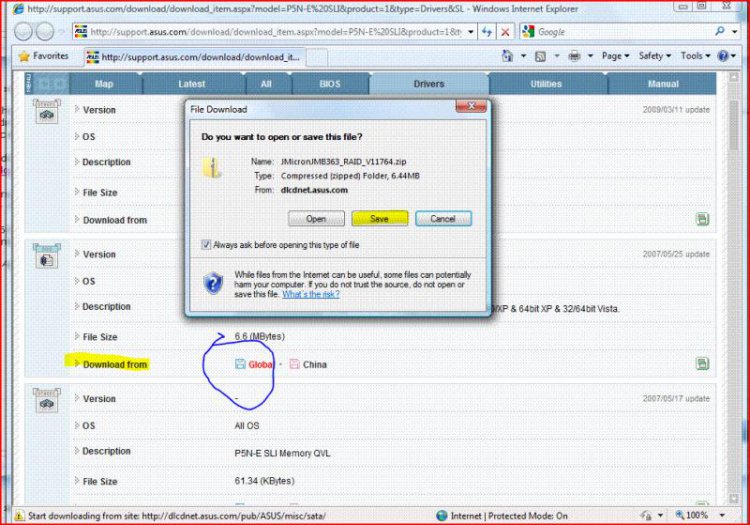
Task: Open the Tools menu dropdown
Action: pyautogui.click(x=695, y=56)
